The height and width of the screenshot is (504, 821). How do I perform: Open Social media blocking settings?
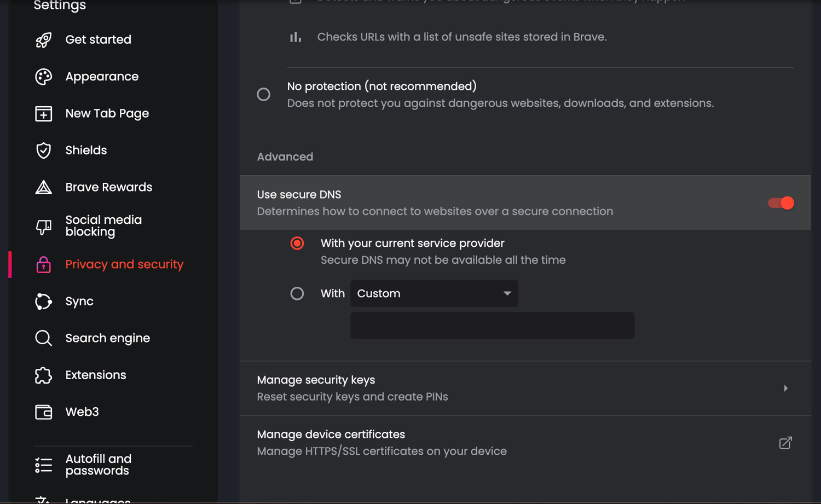pos(103,226)
